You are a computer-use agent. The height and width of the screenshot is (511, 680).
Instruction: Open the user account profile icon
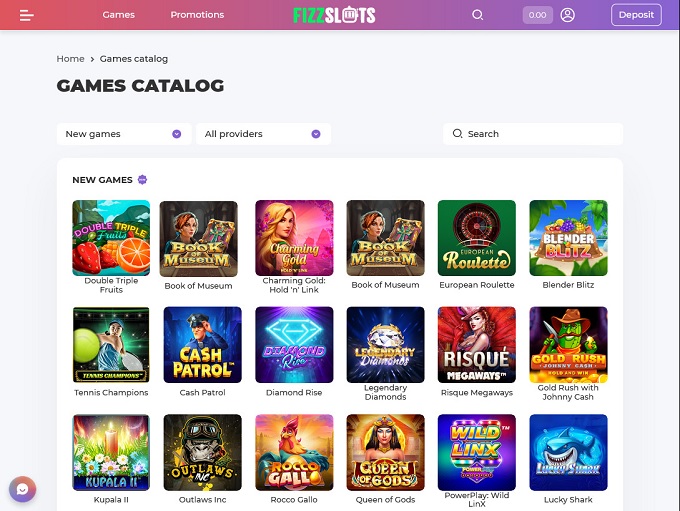pos(567,15)
